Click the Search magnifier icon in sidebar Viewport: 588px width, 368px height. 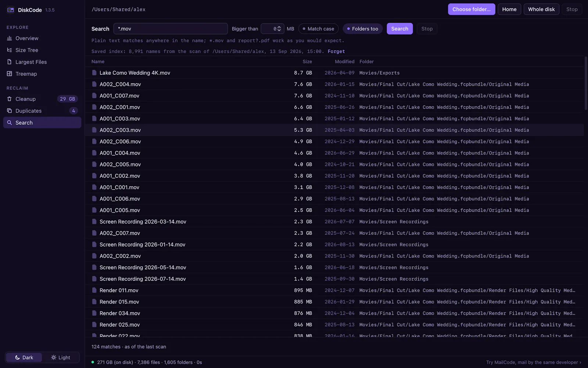[10, 123]
